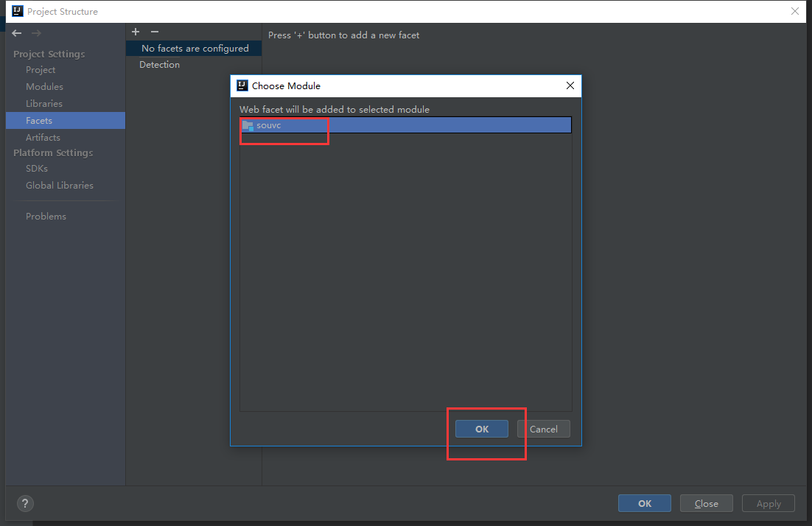Click Close button in Project Structure
Viewport: 812px width, 526px height.
(707, 503)
